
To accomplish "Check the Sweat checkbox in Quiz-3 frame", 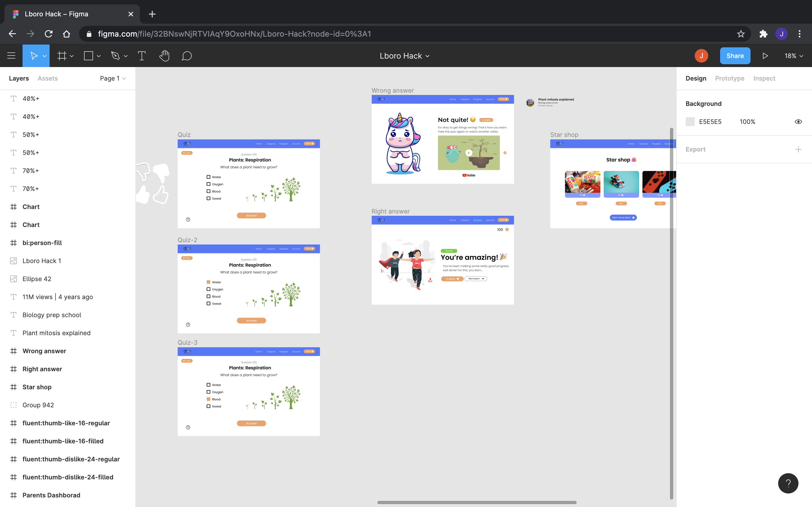I will 208,406.
